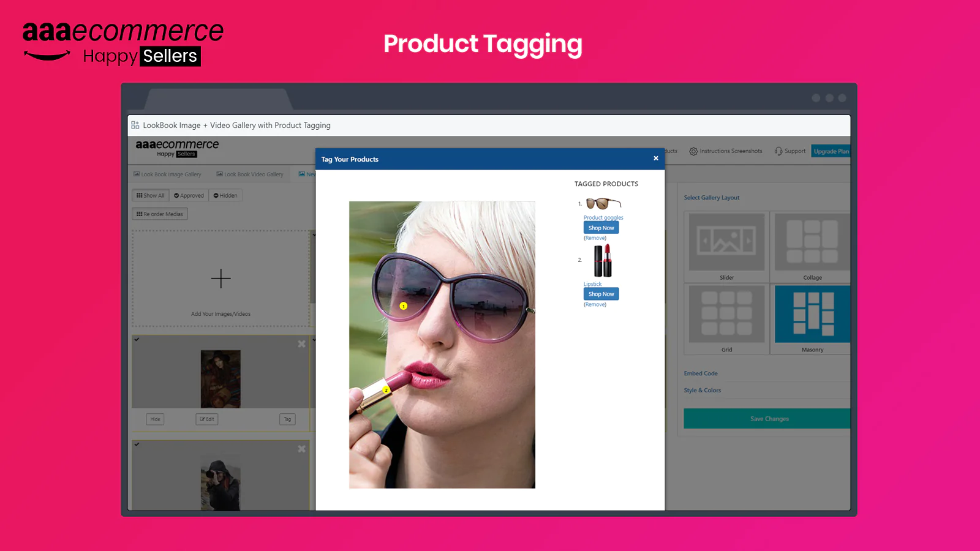The height and width of the screenshot is (551, 980).
Task: Click yellow tag marker 2 on lipstick
Action: pyautogui.click(x=386, y=390)
